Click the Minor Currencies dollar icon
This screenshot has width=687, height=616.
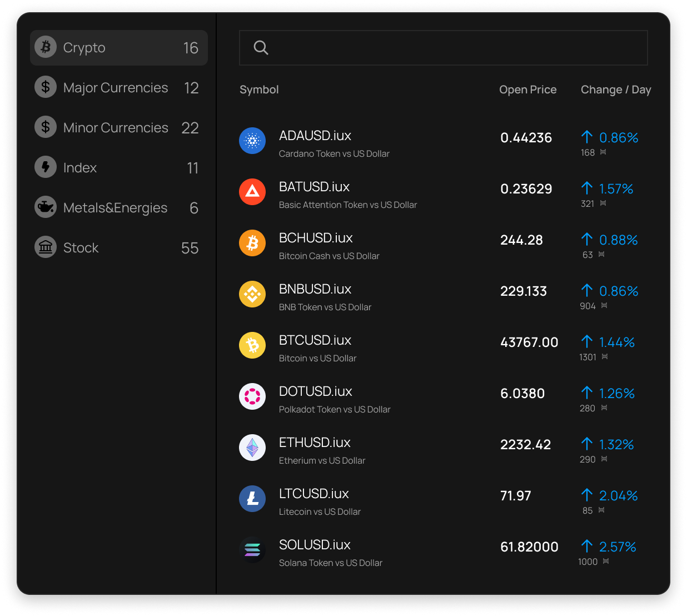(x=46, y=127)
